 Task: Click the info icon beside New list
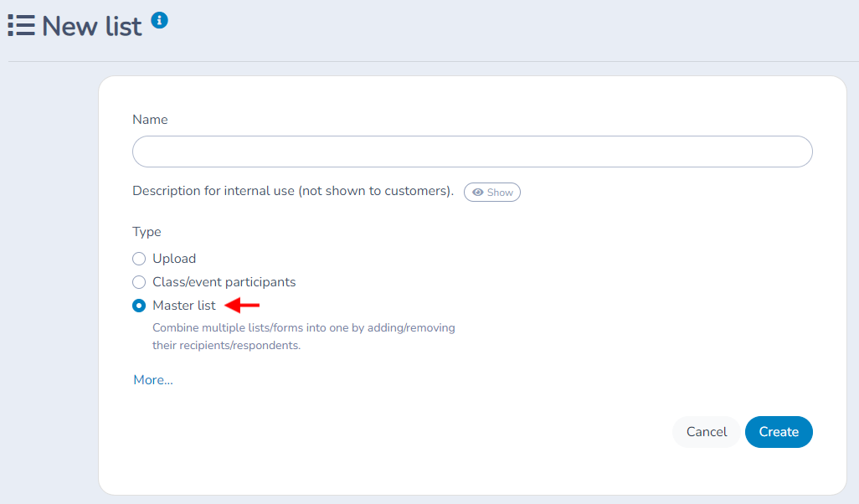point(159,20)
